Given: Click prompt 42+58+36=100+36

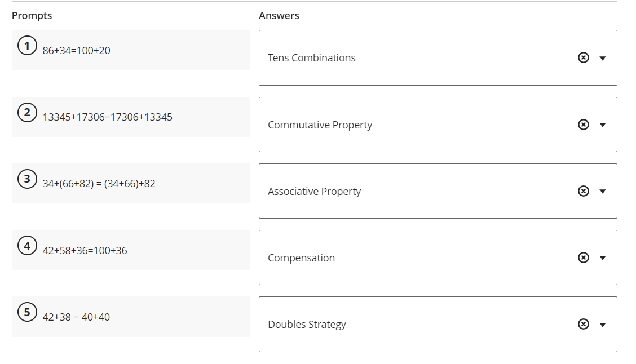Looking at the screenshot, I should [85, 251].
